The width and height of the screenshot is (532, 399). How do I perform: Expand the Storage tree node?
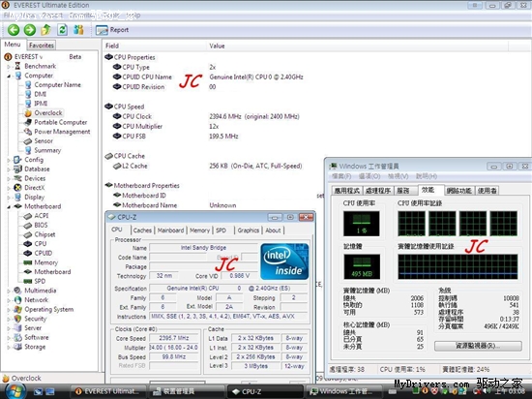(9, 347)
